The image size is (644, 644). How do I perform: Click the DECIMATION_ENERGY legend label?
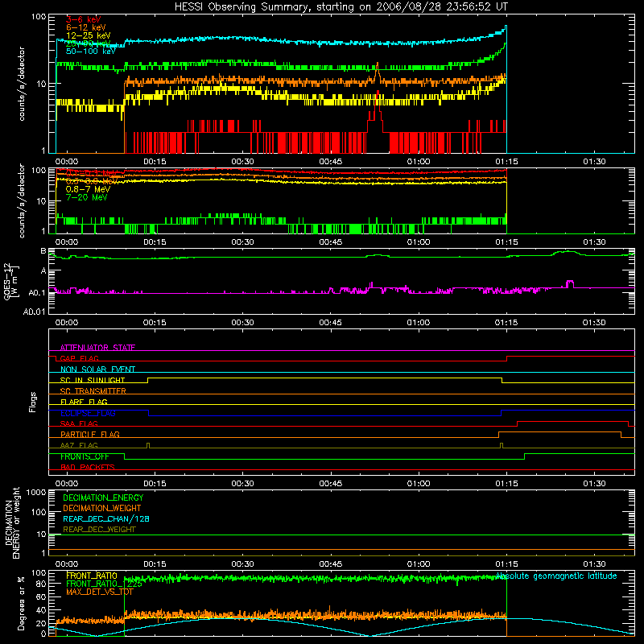pyautogui.click(x=103, y=497)
